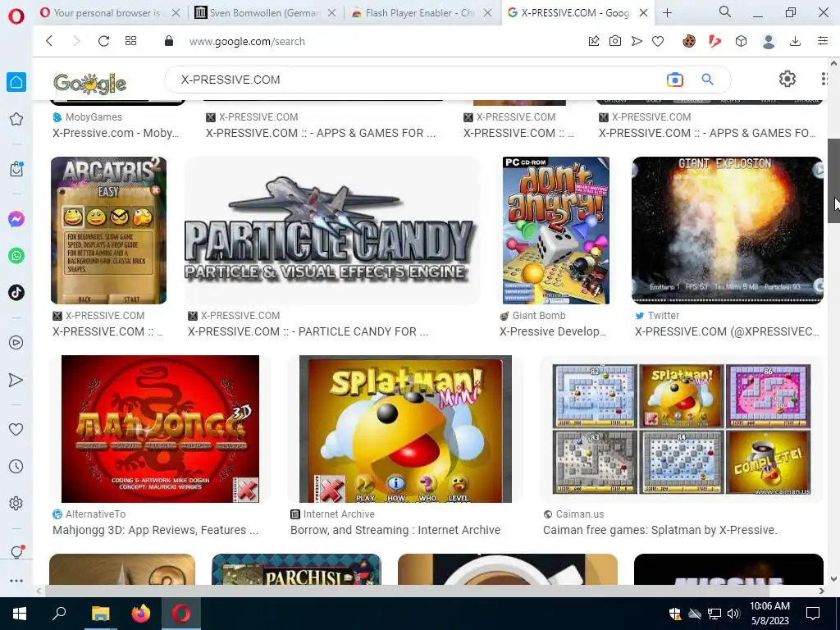
Task: Open Giant Bomb X-Pressive Develop link
Action: (553, 331)
